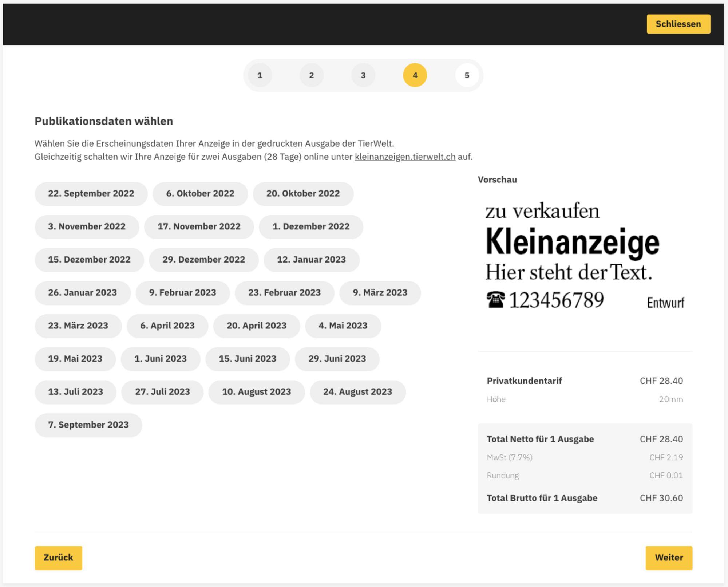Click the Kleinanzeige ad preview image
The image size is (728, 587).
click(x=585, y=256)
